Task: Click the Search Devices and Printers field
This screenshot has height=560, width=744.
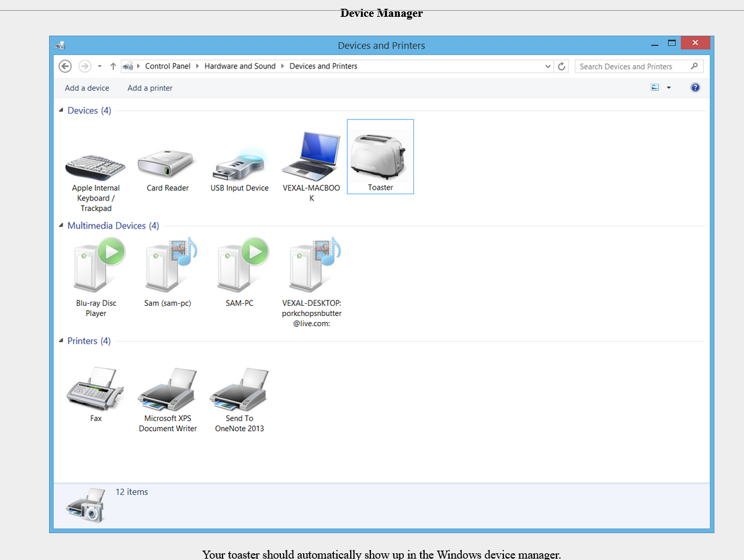Action: click(632, 67)
